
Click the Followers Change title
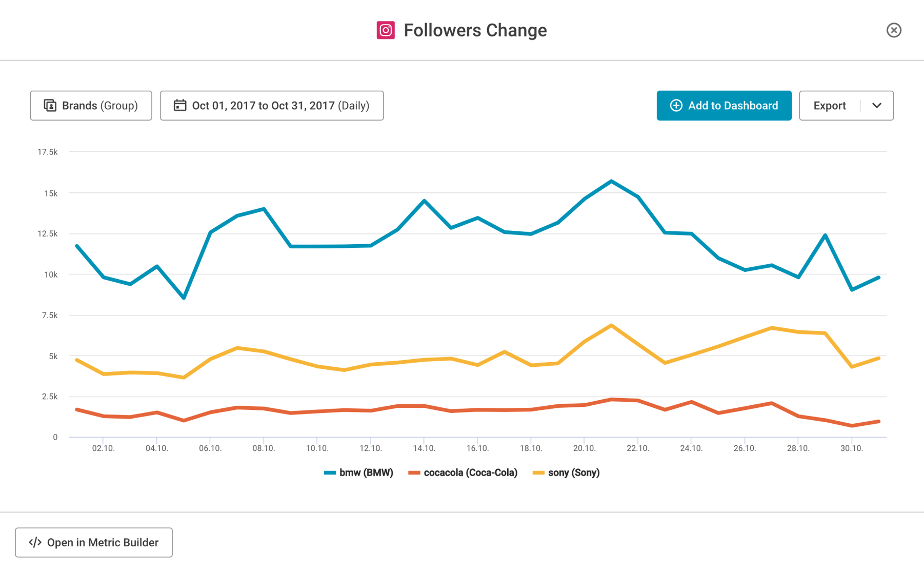(476, 30)
